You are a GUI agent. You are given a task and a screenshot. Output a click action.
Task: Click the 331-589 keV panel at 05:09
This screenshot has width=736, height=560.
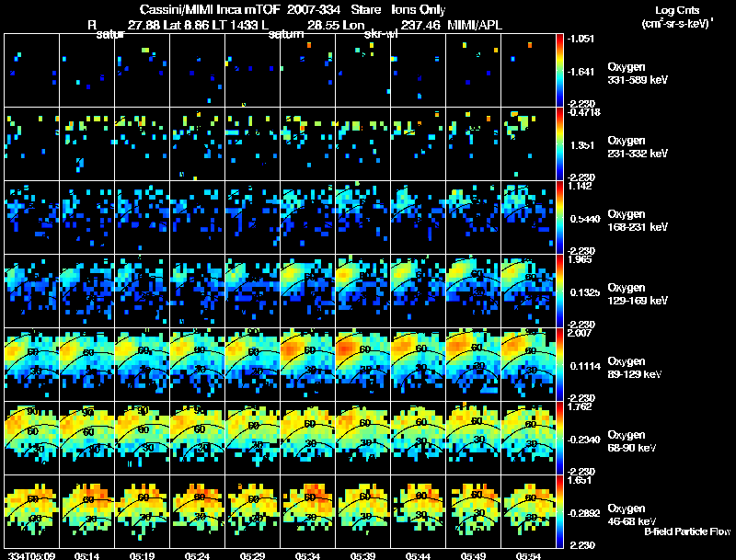[x=31, y=71]
